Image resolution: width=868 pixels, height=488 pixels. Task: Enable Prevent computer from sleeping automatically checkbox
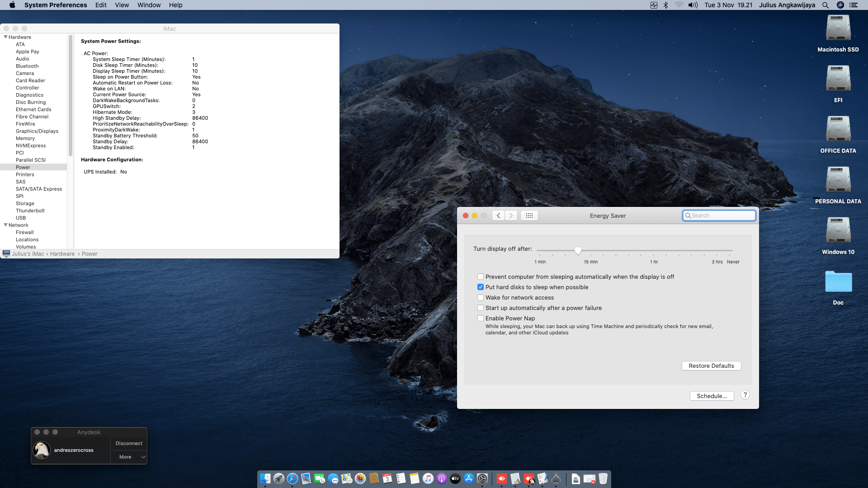(x=481, y=277)
